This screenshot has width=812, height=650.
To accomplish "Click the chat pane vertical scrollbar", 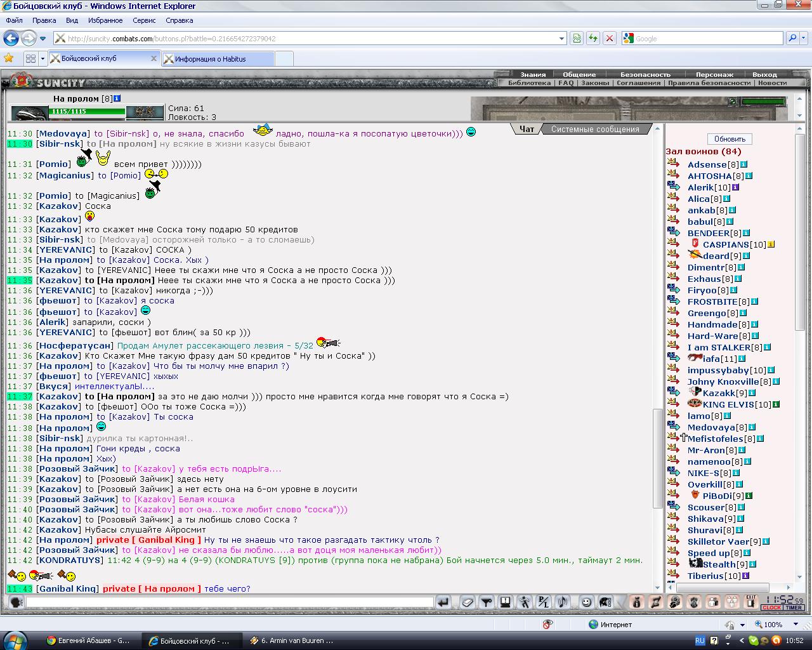I will 657,457.
